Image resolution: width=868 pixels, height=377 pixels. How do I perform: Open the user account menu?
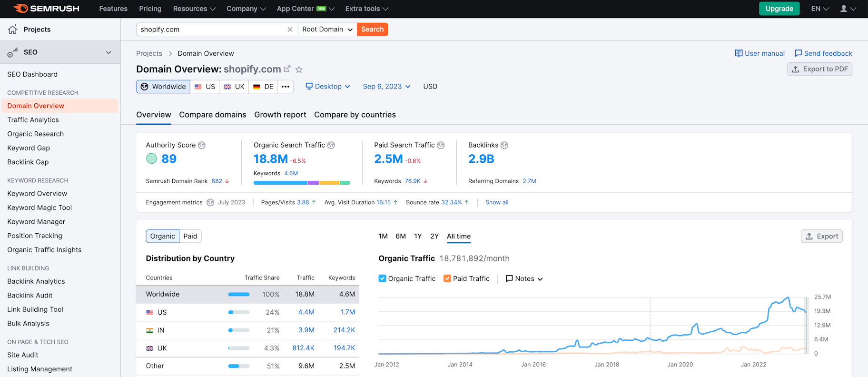(848, 9)
